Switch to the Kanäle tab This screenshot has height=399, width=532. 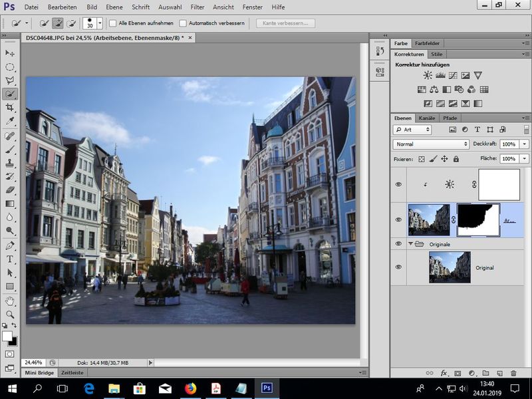[427, 118]
